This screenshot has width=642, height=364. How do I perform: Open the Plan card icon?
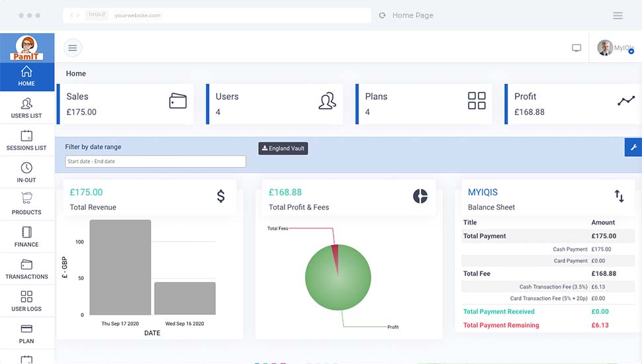tap(26, 329)
